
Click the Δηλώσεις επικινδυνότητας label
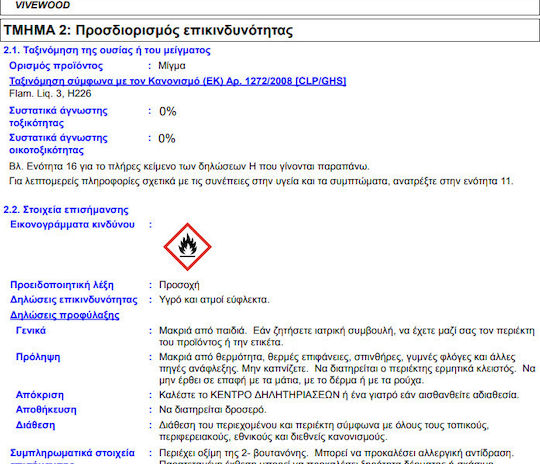(x=74, y=300)
